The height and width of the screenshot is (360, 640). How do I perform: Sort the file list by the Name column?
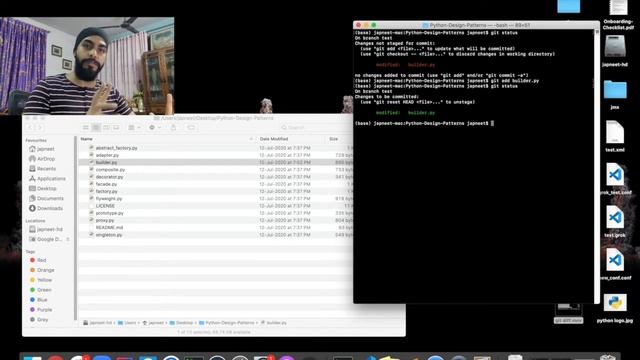pyautogui.click(x=87, y=139)
